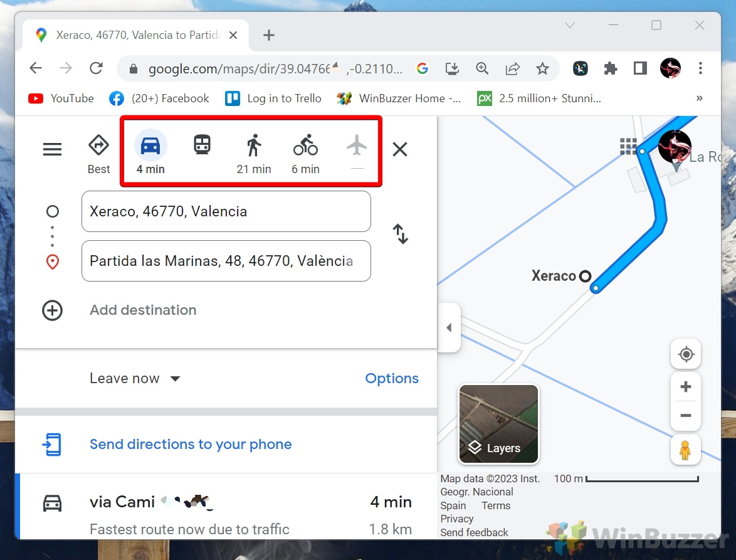The width and height of the screenshot is (736, 560).
Task: Open the Layers map thumbnail
Action: tap(498, 424)
